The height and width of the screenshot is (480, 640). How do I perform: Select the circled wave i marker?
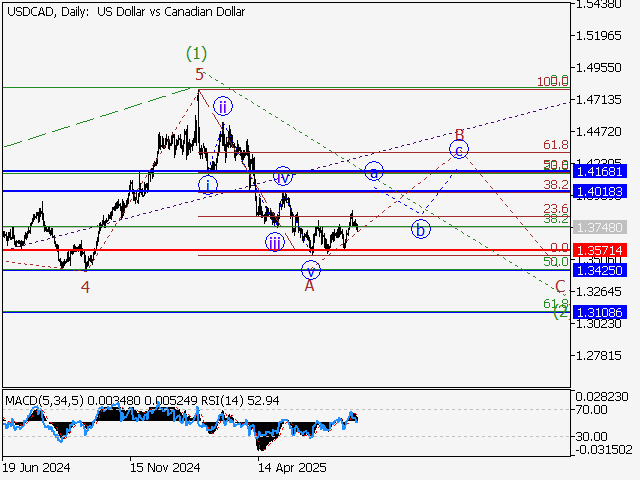[x=208, y=184]
